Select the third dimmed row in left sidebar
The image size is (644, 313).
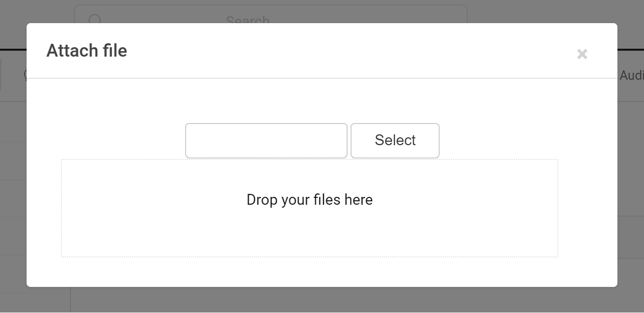[x=13, y=198]
